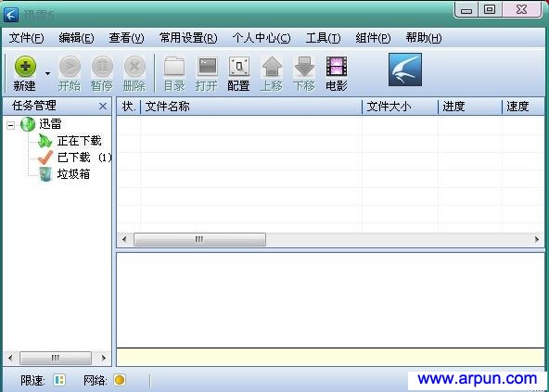Click the blue Thunder bird logo in toolbar
Screen dimensions: 549x392
(405, 70)
